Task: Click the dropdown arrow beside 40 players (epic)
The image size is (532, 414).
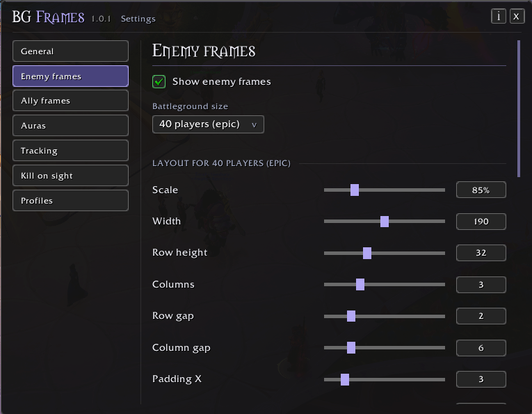Action: point(254,124)
